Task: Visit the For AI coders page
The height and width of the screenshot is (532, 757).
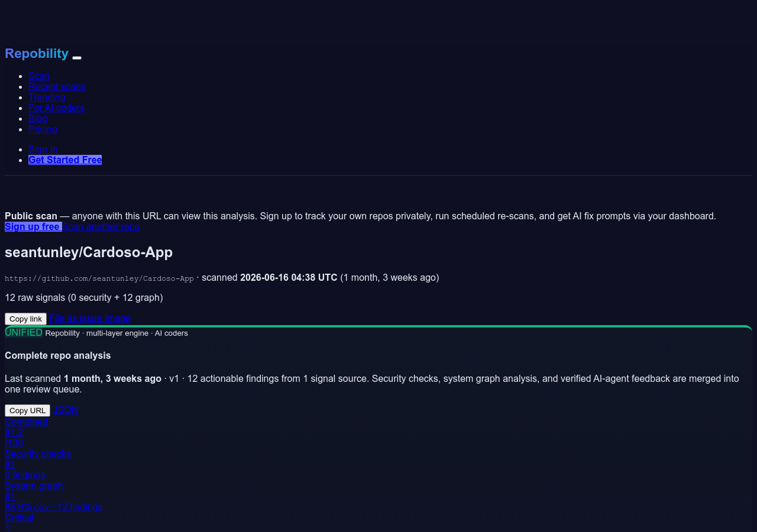Action: pyautogui.click(x=56, y=108)
